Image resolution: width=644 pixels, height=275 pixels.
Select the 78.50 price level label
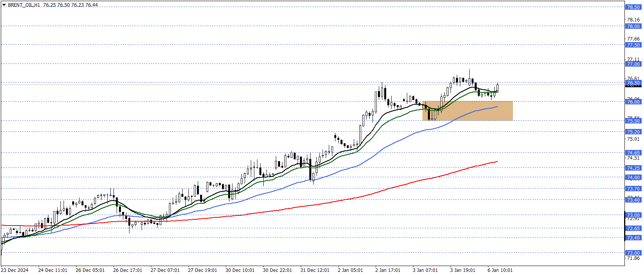pyautogui.click(x=633, y=7)
